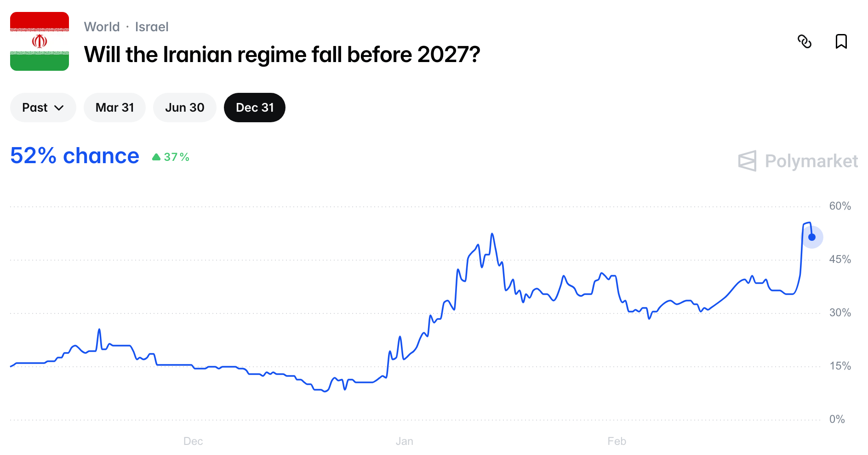Open the Past dropdown
The image size is (868, 455).
[43, 108]
